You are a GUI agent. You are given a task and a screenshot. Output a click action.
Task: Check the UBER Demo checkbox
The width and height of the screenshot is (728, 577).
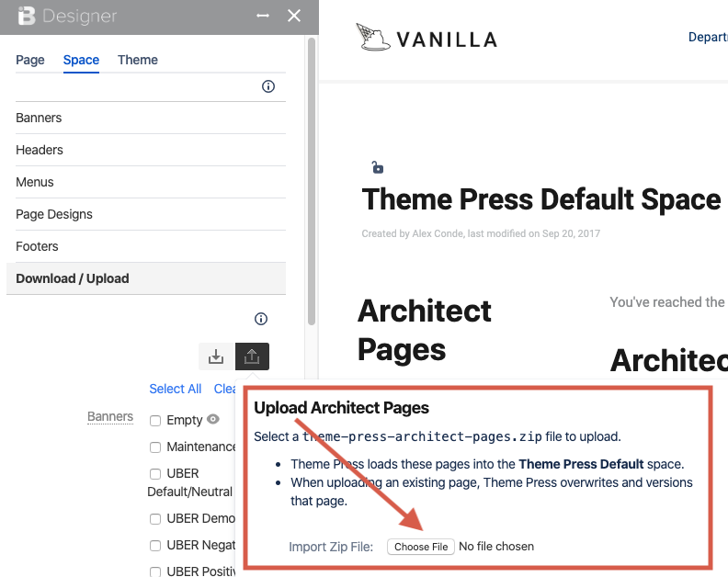[155, 518]
